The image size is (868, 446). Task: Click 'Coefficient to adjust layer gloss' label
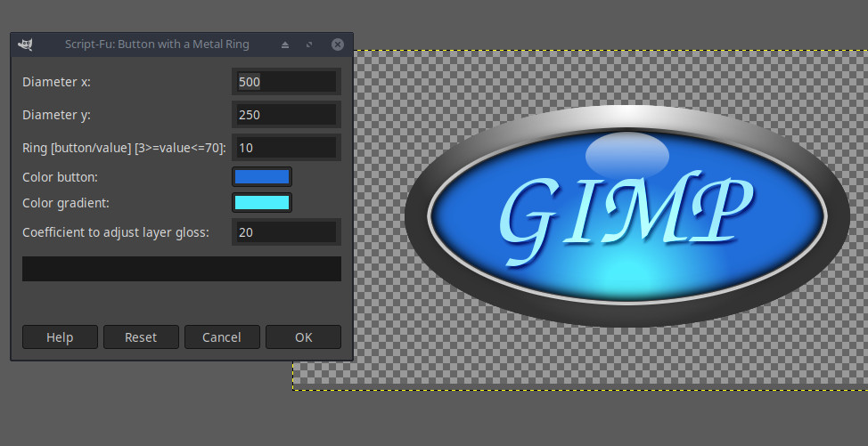116,232
